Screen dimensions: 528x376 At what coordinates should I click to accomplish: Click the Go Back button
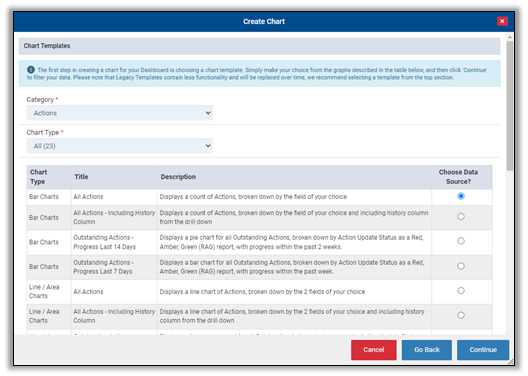(x=427, y=350)
